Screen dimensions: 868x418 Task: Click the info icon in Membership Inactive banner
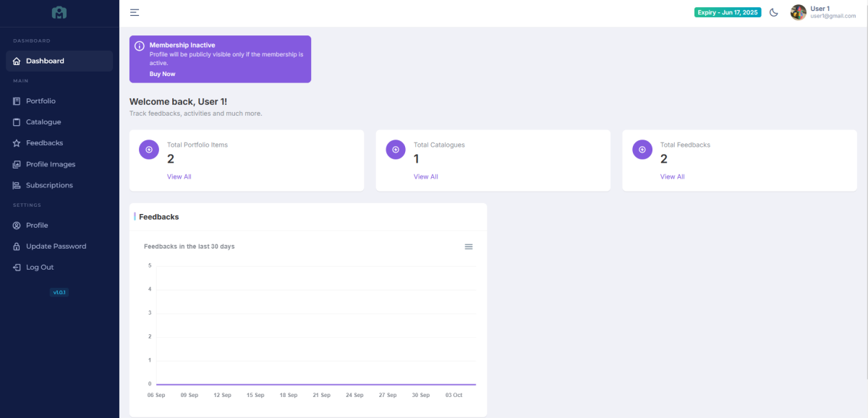[140, 46]
